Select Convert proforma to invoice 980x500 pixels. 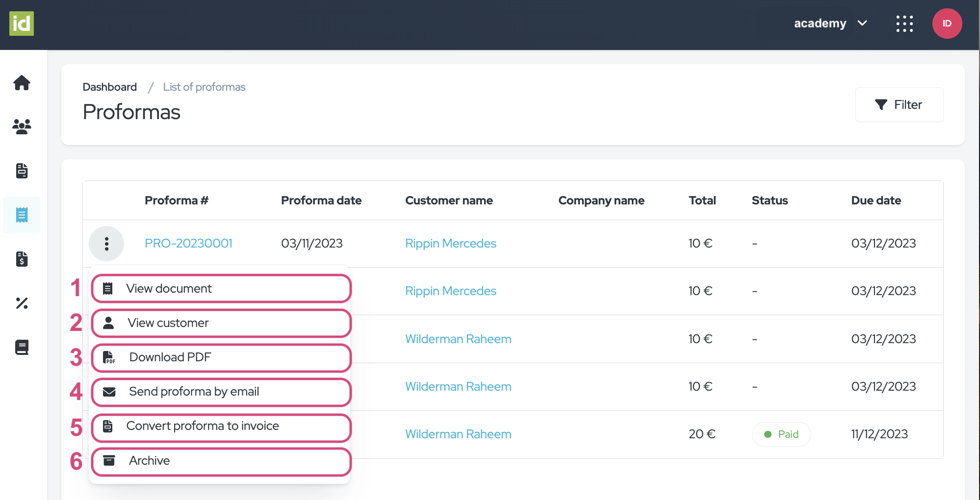coord(221,426)
